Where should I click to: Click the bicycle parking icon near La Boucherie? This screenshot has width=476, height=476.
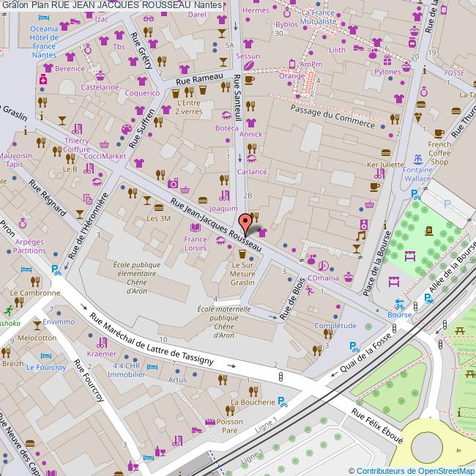(283, 401)
